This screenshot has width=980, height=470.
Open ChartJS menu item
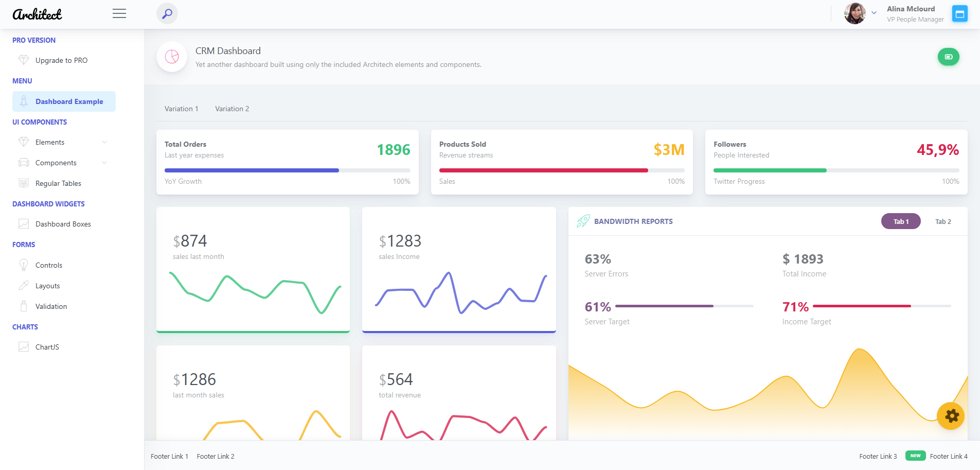coord(47,347)
